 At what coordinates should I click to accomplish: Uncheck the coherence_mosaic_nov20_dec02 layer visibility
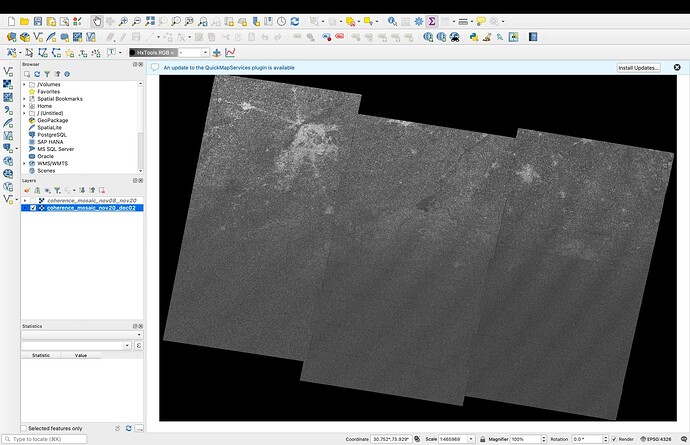pyautogui.click(x=33, y=208)
